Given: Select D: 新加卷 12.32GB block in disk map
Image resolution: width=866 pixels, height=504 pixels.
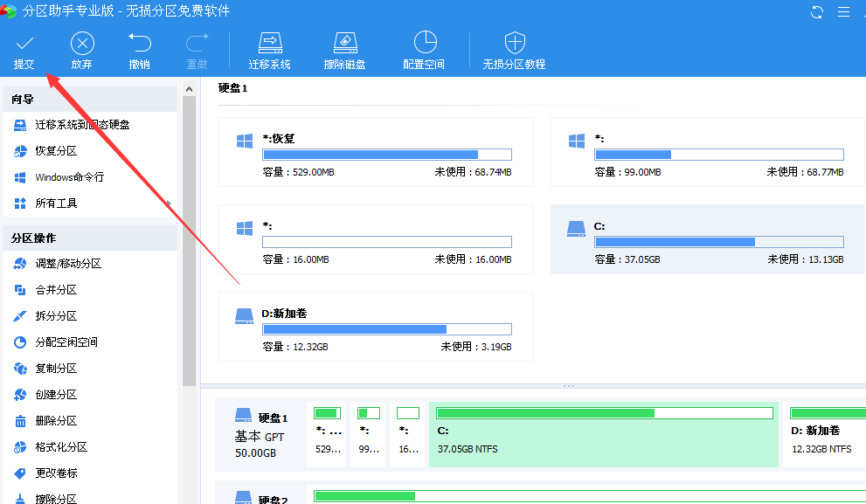Looking at the screenshot, I should coord(825,434).
